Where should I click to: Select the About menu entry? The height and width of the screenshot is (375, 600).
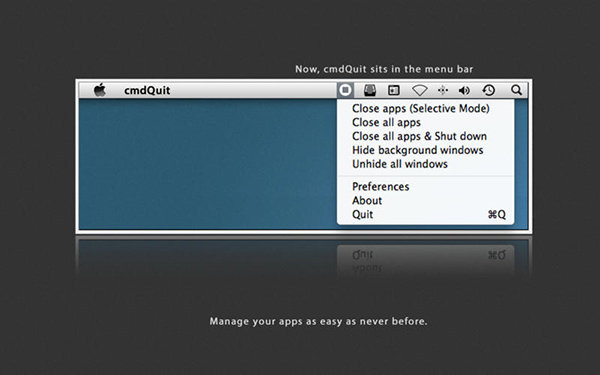click(426, 201)
